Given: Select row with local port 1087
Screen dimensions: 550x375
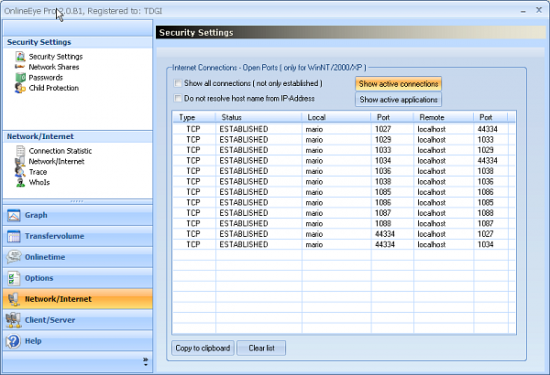Looking at the screenshot, I should tap(344, 213).
